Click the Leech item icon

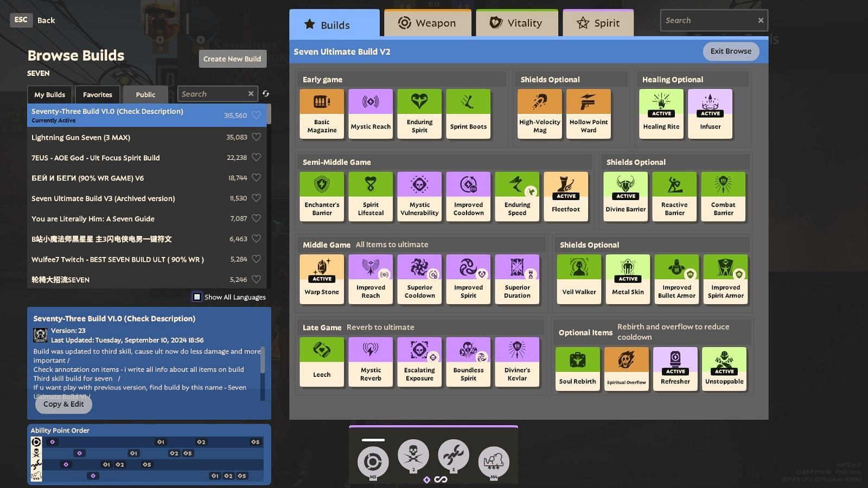tap(322, 362)
